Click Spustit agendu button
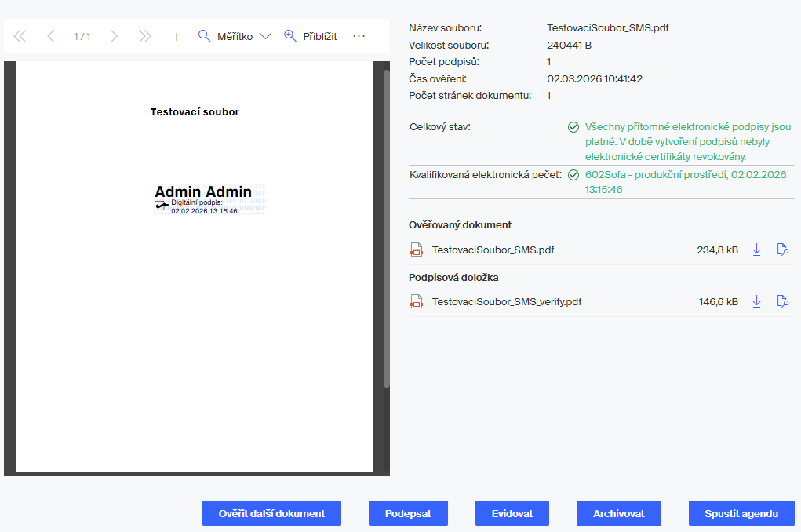 (741, 513)
